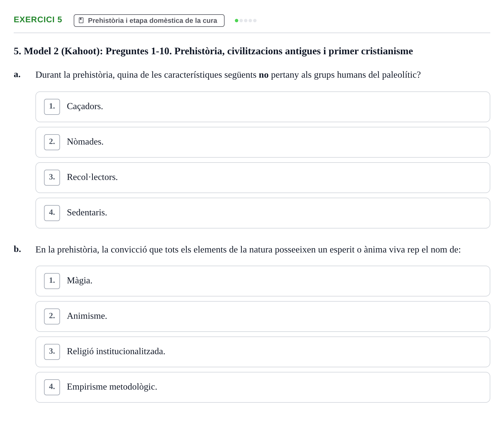Choose 'Recol·lectors.' option in question a
This screenshot has height=421, width=504.
pyautogui.click(x=263, y=178)
